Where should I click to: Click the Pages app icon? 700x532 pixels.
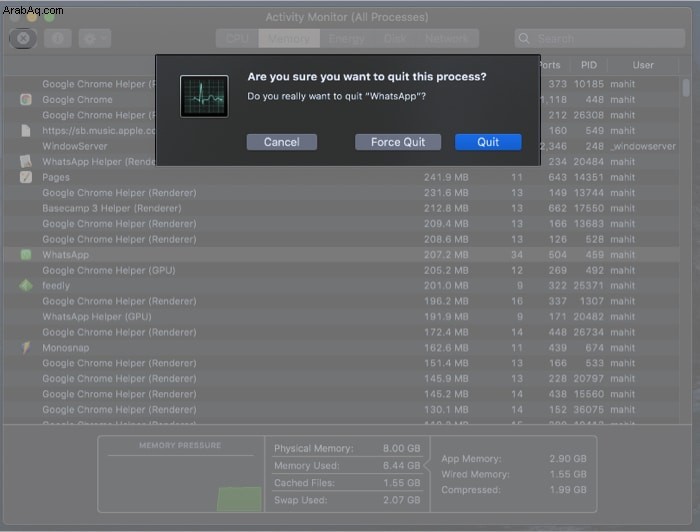26,177
